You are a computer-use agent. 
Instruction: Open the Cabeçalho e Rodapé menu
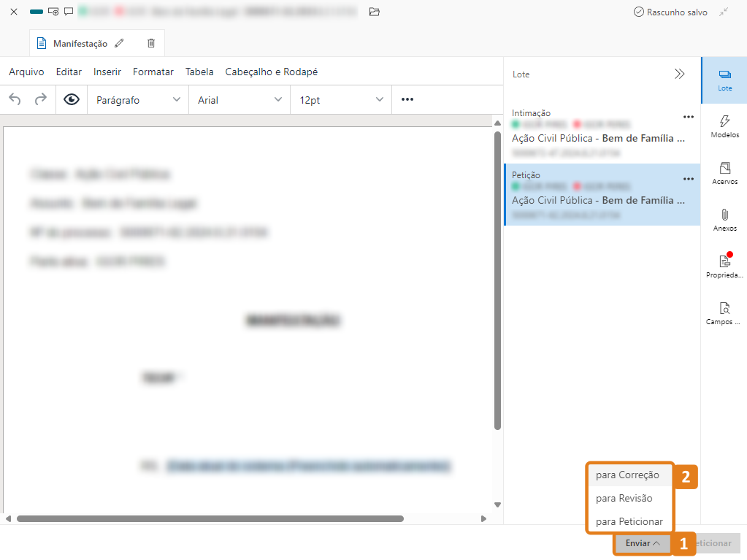(x=271, y=72)
